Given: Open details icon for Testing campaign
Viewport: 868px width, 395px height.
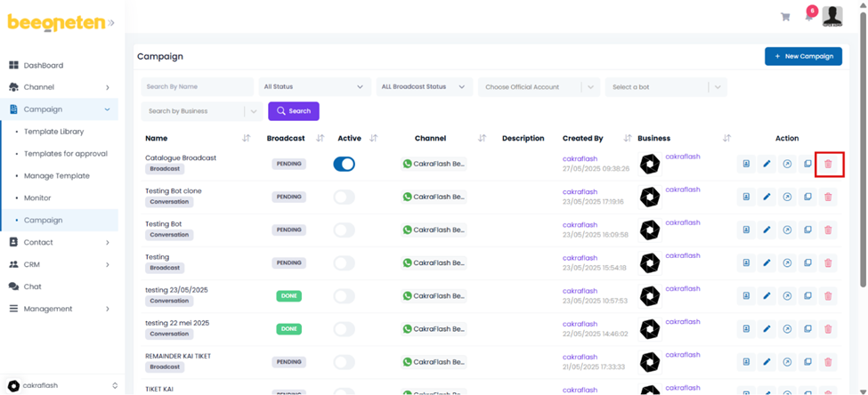Looking at the screenshot, I should [x=746, y=262].
